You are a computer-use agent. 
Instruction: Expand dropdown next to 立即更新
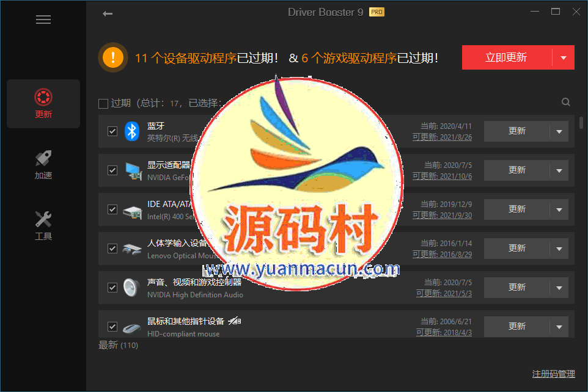click(563, 58)
